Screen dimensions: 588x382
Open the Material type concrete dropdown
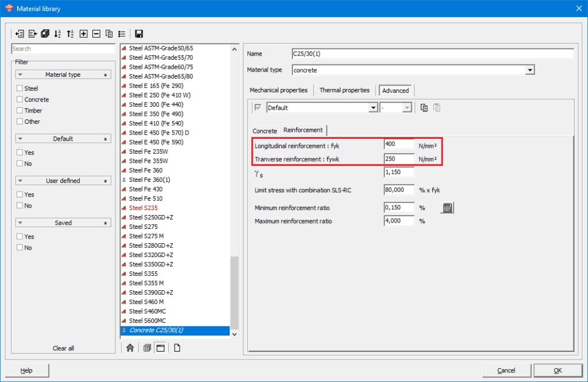pos(529,70)
